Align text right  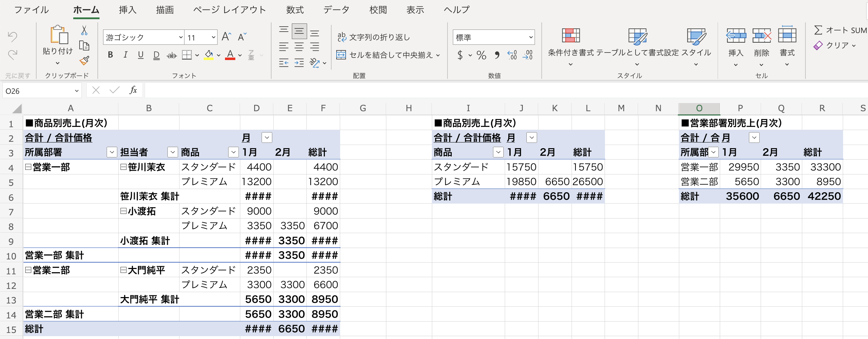click(x=315, y=47)
